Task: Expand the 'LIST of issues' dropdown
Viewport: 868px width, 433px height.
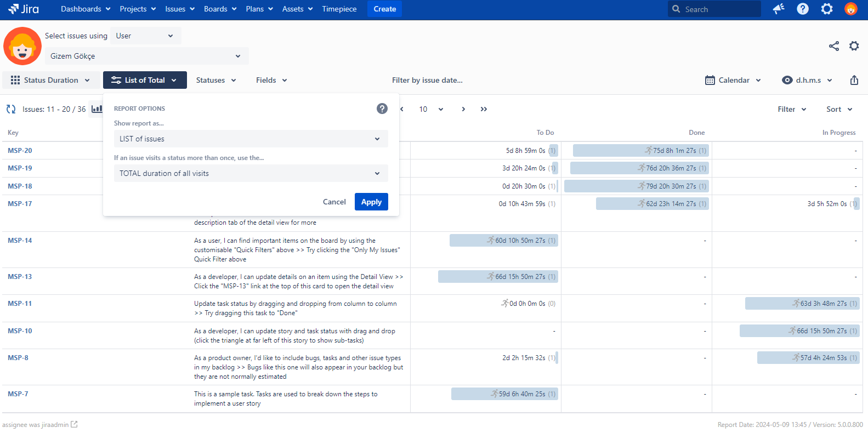Action: coord(251,139)
